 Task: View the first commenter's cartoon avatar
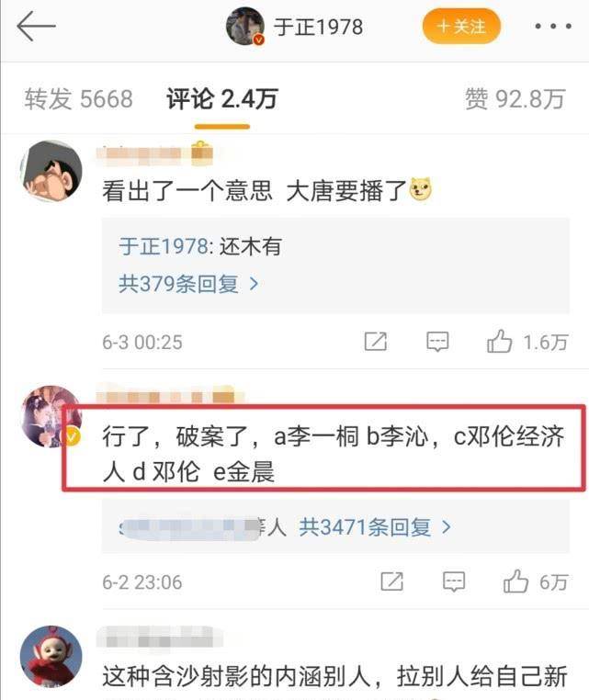[x=51, y=172]
